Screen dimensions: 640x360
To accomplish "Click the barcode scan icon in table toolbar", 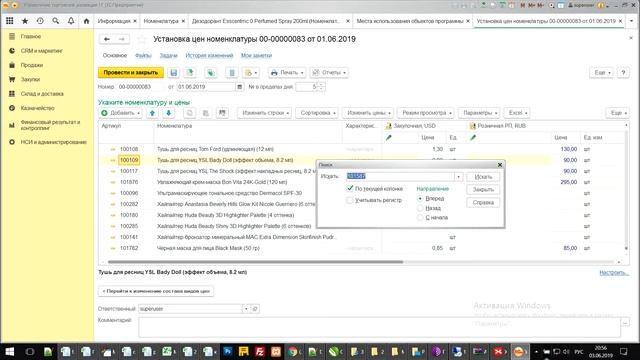I will point(222,113).
